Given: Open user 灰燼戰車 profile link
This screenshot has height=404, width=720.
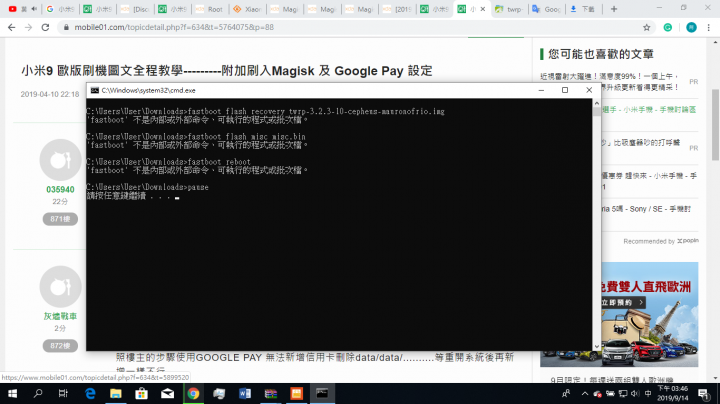Looking at the screenshot, I should pyautogui.click(x=60, y=316).
